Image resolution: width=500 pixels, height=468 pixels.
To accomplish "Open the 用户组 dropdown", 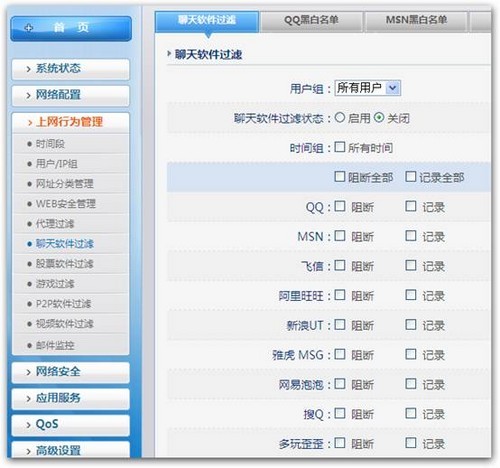I will coord(367,88).
